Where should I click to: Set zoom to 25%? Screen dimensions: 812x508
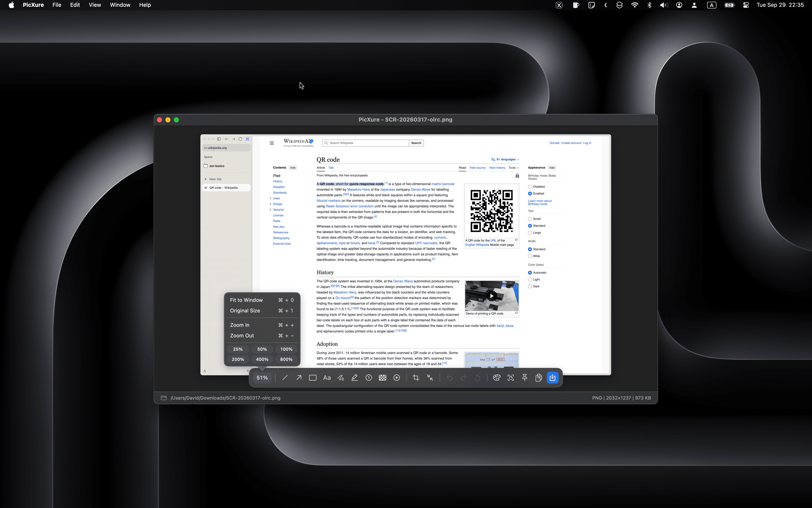click(x=238, y=349)
